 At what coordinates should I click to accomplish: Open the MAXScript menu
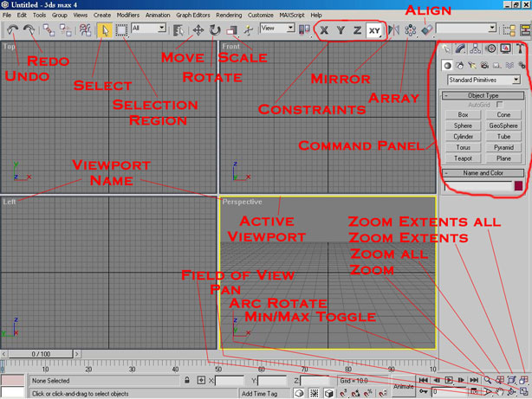coord(292,15)
